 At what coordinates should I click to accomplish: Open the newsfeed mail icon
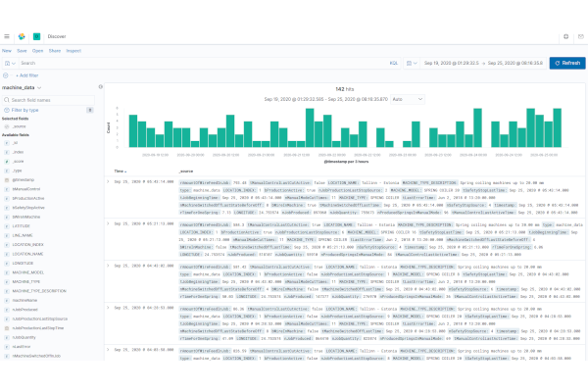[581, 36]
